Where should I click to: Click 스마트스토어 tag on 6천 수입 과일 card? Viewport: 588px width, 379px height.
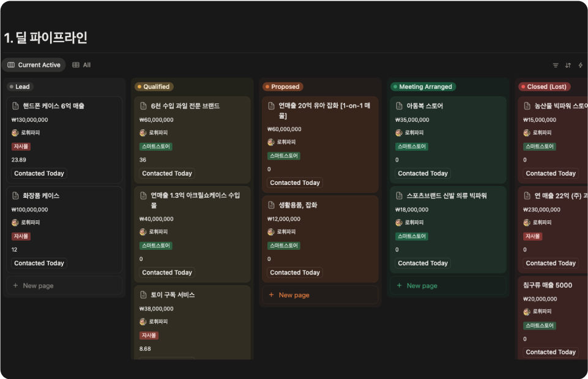[156, 146]
